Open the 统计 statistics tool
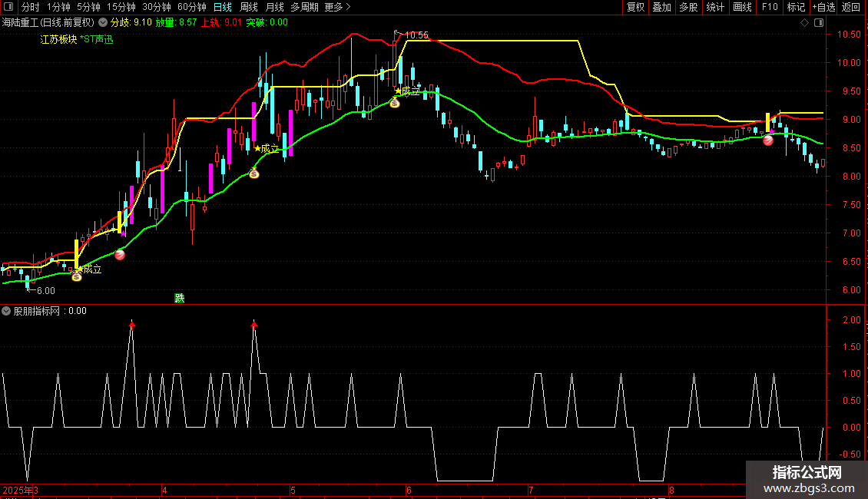 714,7
